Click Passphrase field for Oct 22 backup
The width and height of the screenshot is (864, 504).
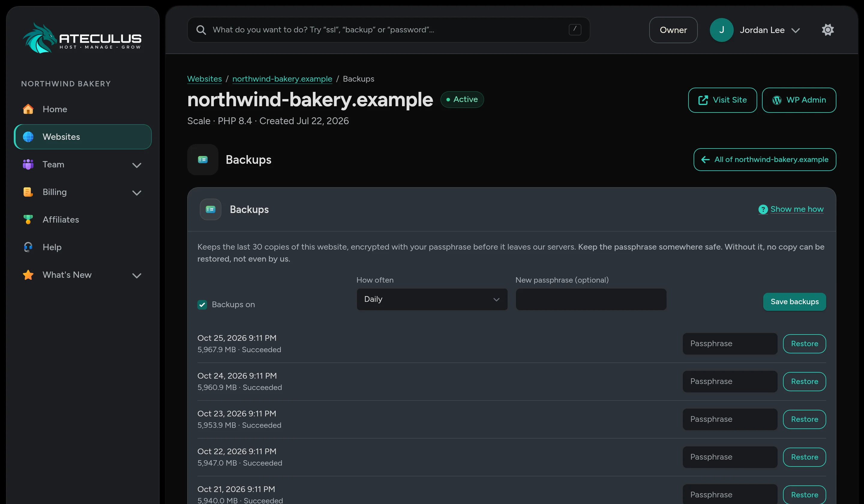(x=730, y=457)
